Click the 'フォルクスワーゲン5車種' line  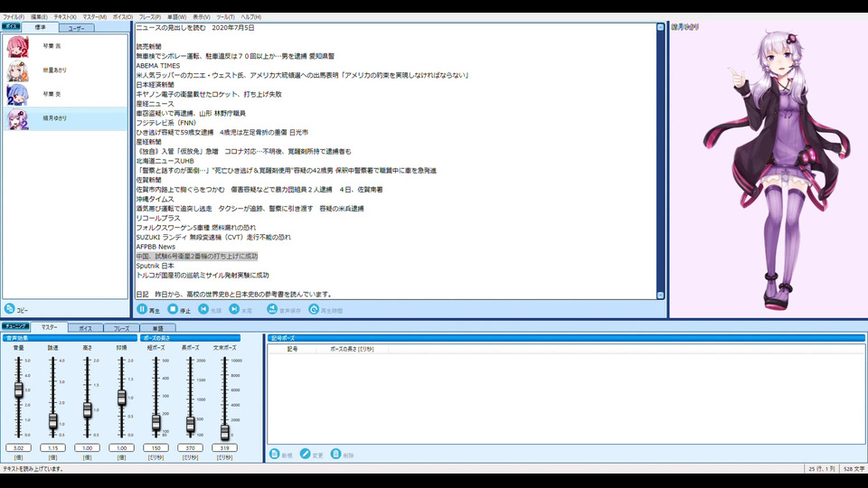(x=196, y=228)
